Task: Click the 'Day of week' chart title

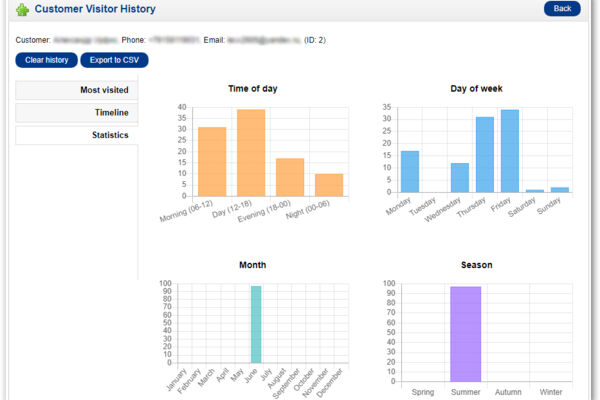Action: [x=476, y=88]
